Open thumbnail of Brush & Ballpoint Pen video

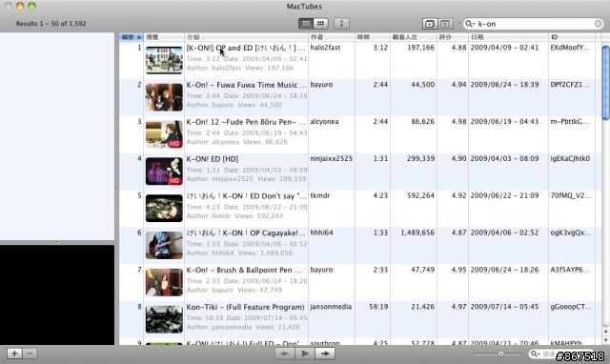(x=164, y=282)
